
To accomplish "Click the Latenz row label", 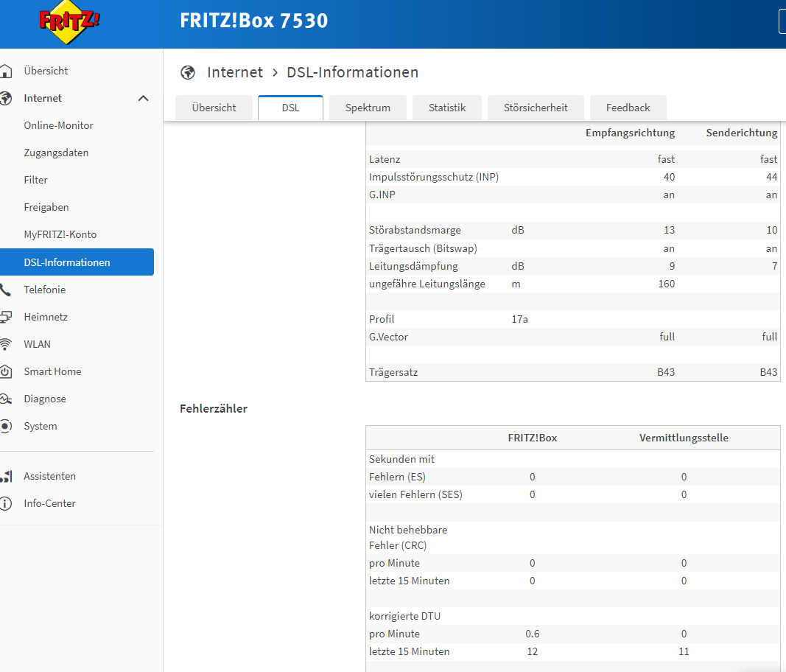I will [x=385, y=159].
